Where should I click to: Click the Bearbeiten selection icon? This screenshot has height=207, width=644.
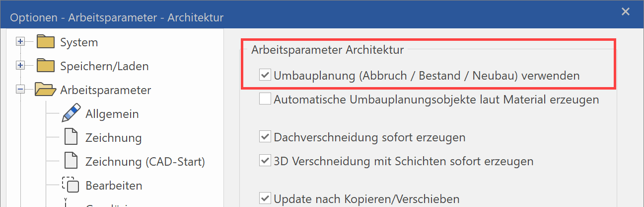71,185
